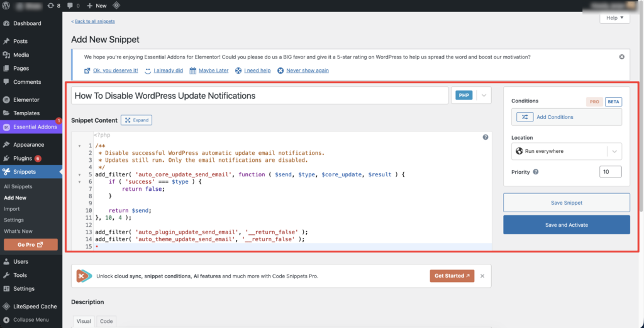Open What's New submenu

pos(18,231)
